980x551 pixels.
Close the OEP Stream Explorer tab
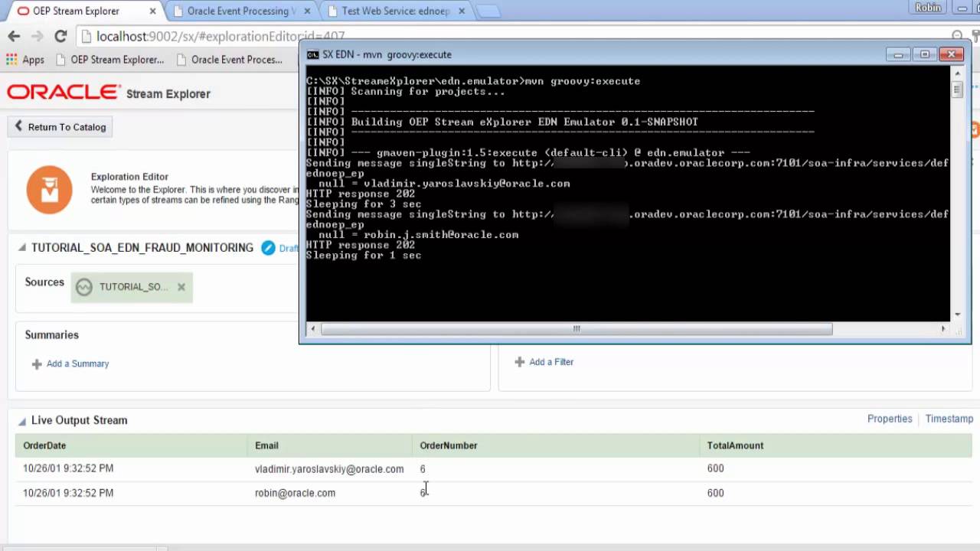click(x=152, y=11)
